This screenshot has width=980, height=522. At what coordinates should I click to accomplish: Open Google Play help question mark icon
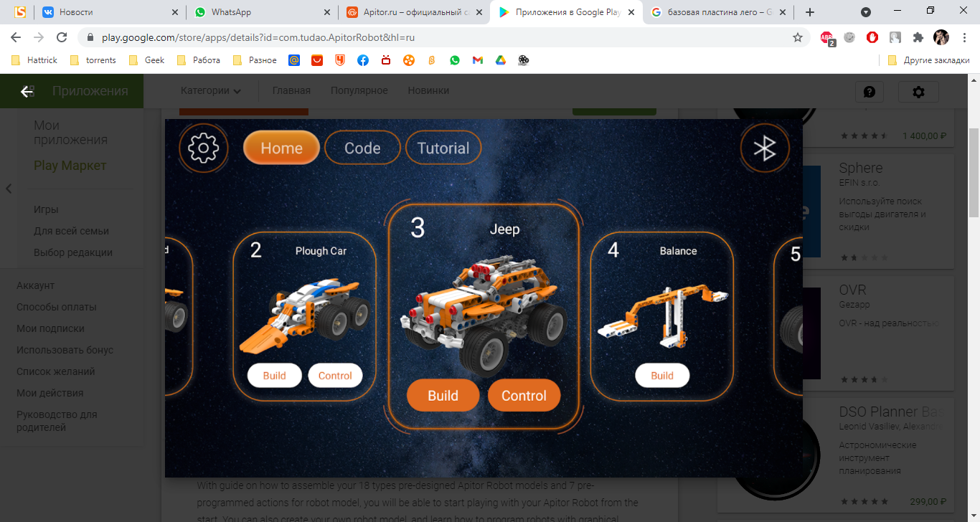coord(870,92)
